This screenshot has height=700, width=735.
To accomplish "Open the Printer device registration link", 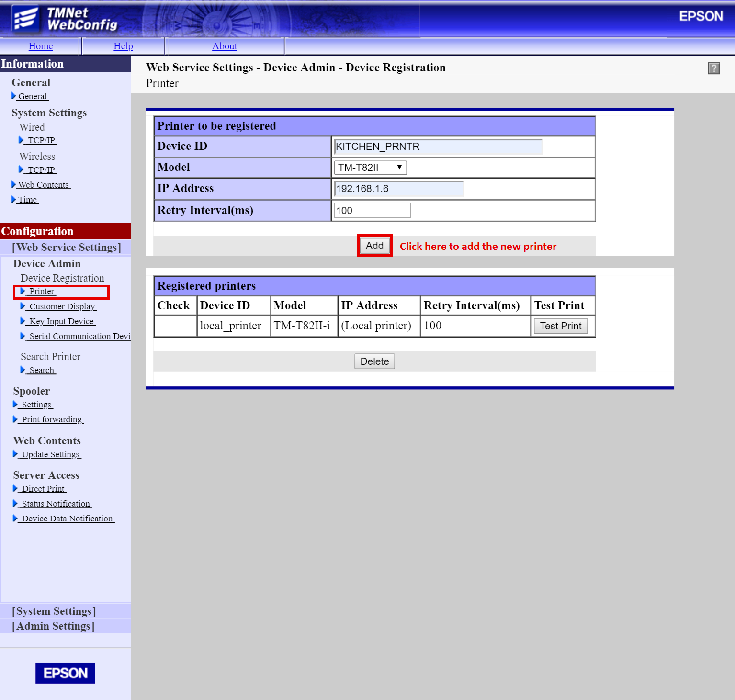I will pyautogui.click(x=42, y=291).
